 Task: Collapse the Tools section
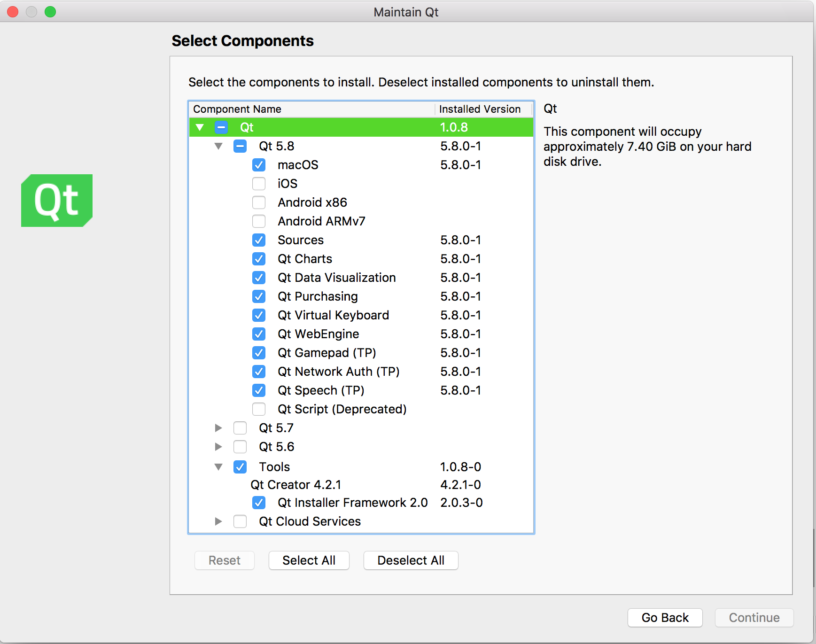(218, 467)
